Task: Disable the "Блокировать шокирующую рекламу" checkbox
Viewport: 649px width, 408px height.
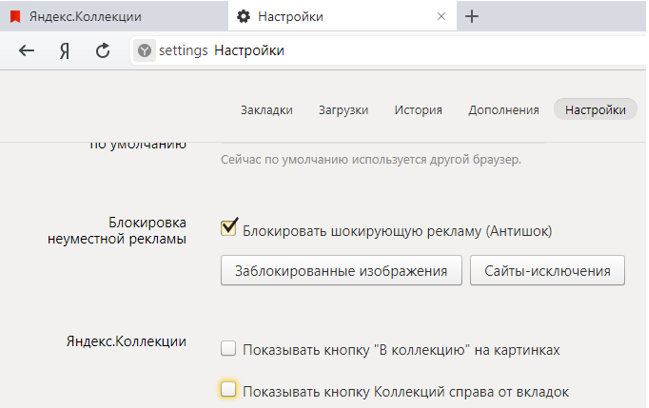Action: 229,229
